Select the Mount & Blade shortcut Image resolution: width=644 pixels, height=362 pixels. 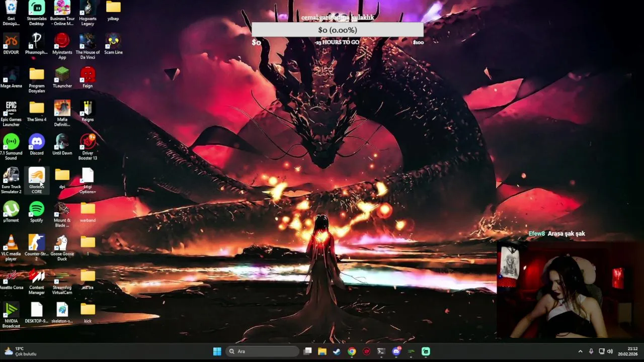pos(62,215)
